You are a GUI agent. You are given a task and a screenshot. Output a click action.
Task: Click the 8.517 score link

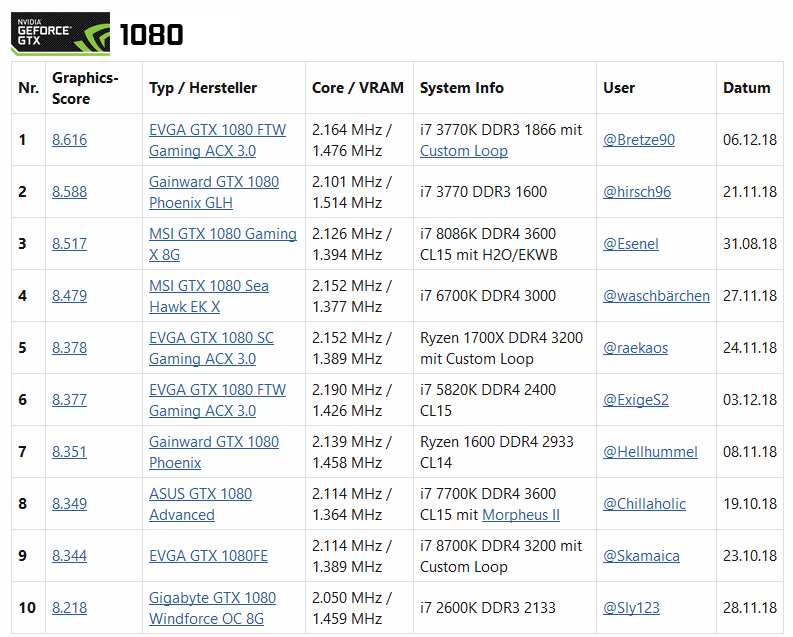(69, 244)
